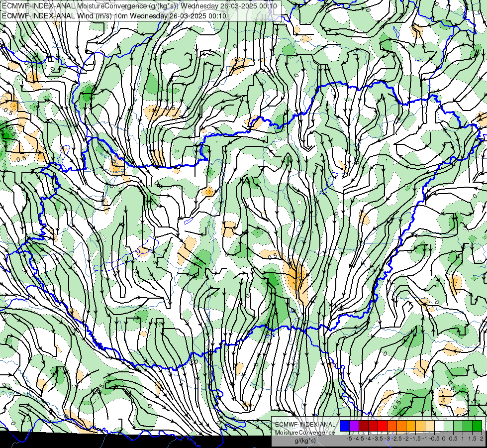Click the legend's g/(kg*s) unit label
The width and height of the screenshot is (487, 448).
tap(305, 441)
